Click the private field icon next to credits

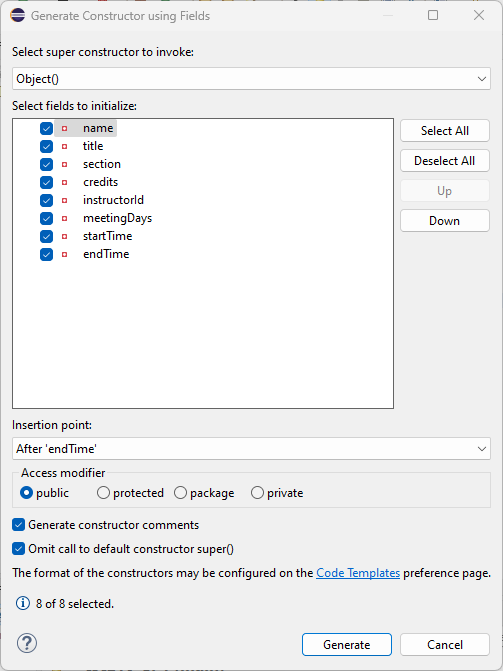tap(65, 182)
